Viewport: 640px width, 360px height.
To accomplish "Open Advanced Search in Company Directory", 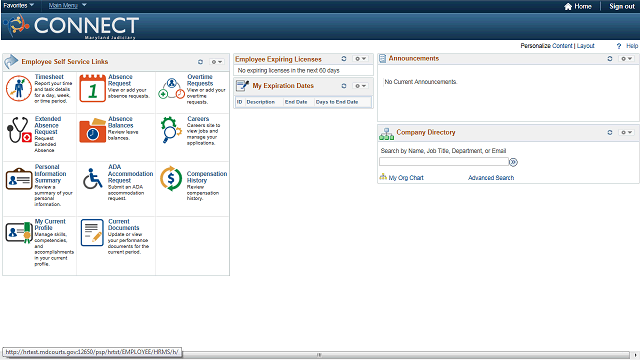I will [x=491, y=178].
